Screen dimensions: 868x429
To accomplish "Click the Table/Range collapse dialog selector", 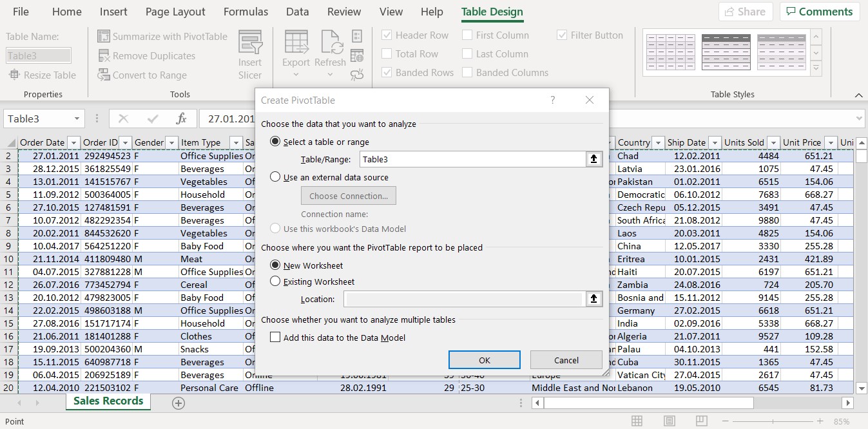I will click(x=593, y=158).
